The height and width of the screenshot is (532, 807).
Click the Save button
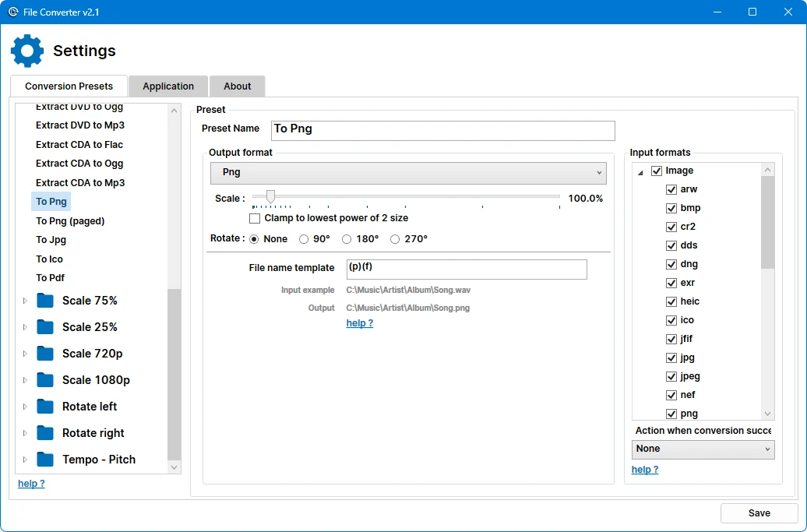click(x=759, y=513)
